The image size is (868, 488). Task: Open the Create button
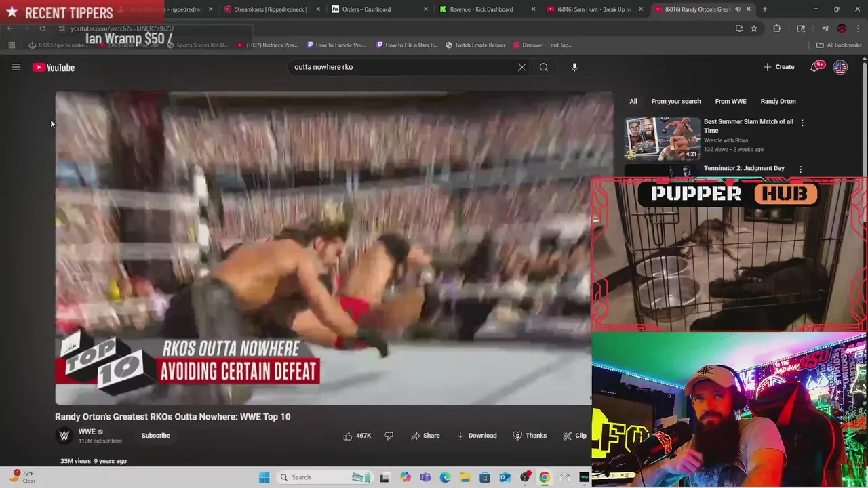coord(778,67)
